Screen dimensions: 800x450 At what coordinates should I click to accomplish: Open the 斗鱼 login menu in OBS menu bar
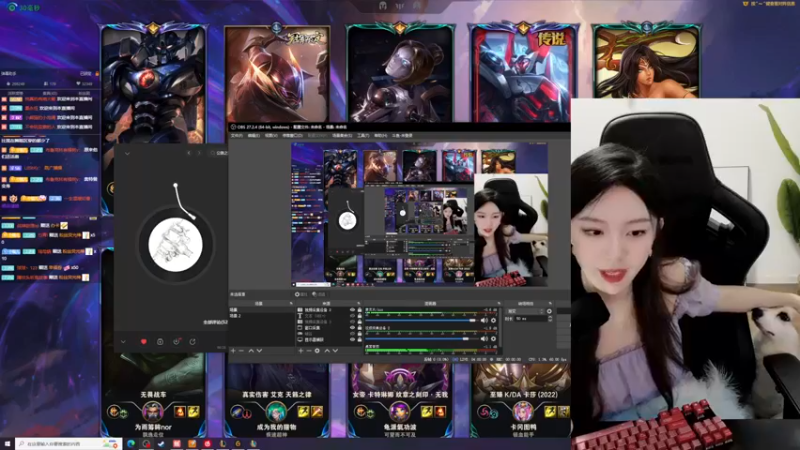tap(402, 136)
